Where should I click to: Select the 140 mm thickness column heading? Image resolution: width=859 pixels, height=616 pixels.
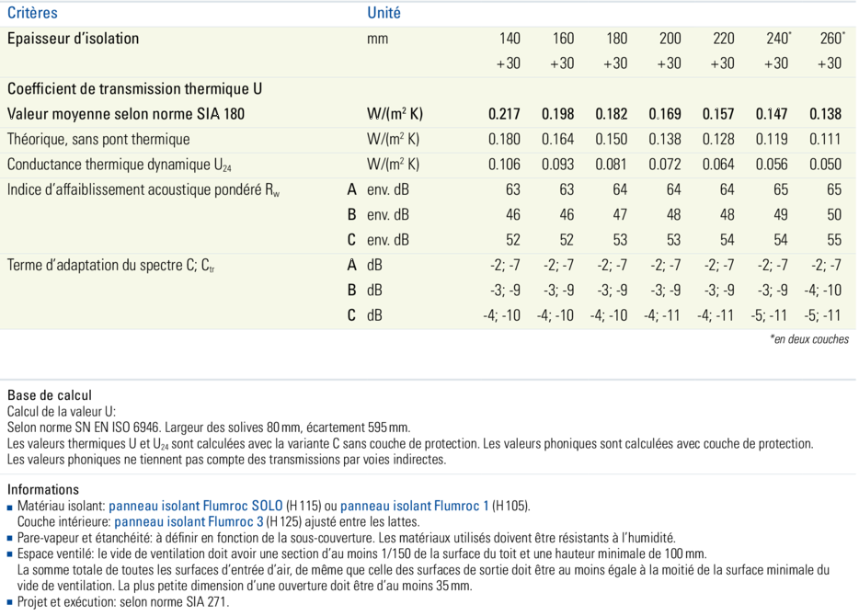pos(509,39)
